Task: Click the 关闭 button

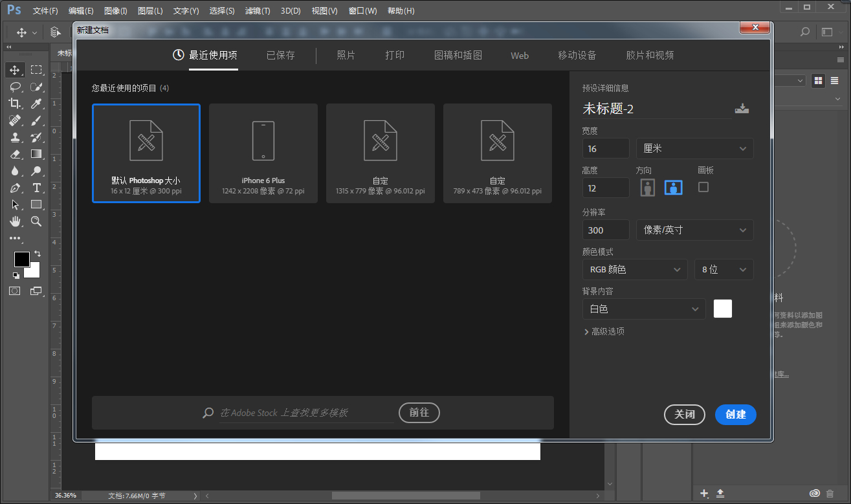Action: coord(685,415)
